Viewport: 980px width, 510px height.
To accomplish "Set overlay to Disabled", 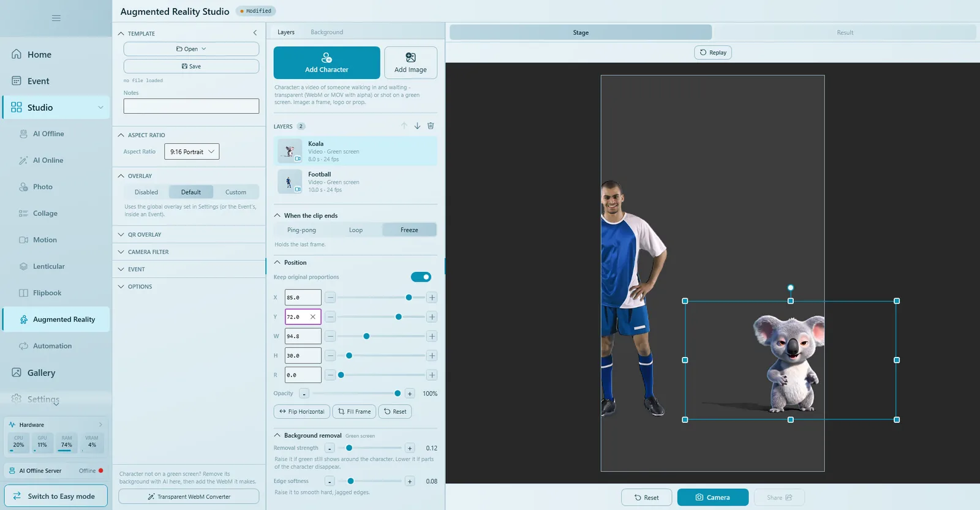I will [146, 192].
